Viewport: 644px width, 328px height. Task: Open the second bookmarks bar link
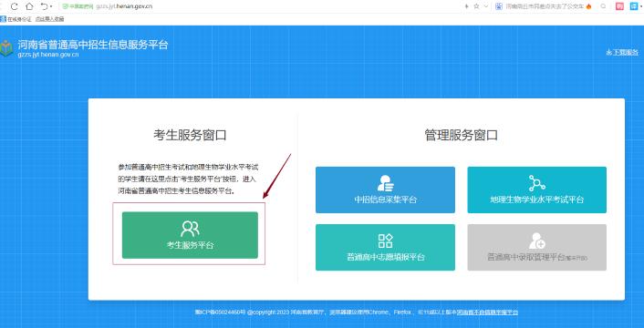pos(49,19)
